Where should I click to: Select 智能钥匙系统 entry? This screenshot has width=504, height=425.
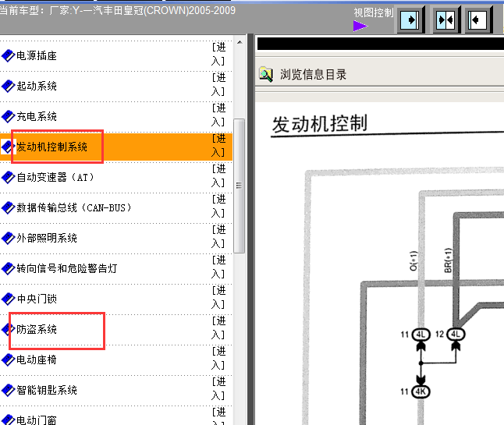point(47,390)
